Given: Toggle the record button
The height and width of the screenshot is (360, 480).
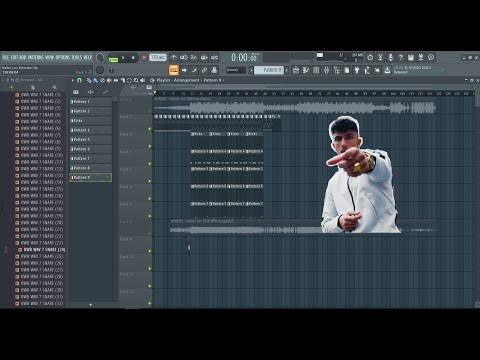Looking at the screenshot, I should pyautogui.click(x=144, y=58).
